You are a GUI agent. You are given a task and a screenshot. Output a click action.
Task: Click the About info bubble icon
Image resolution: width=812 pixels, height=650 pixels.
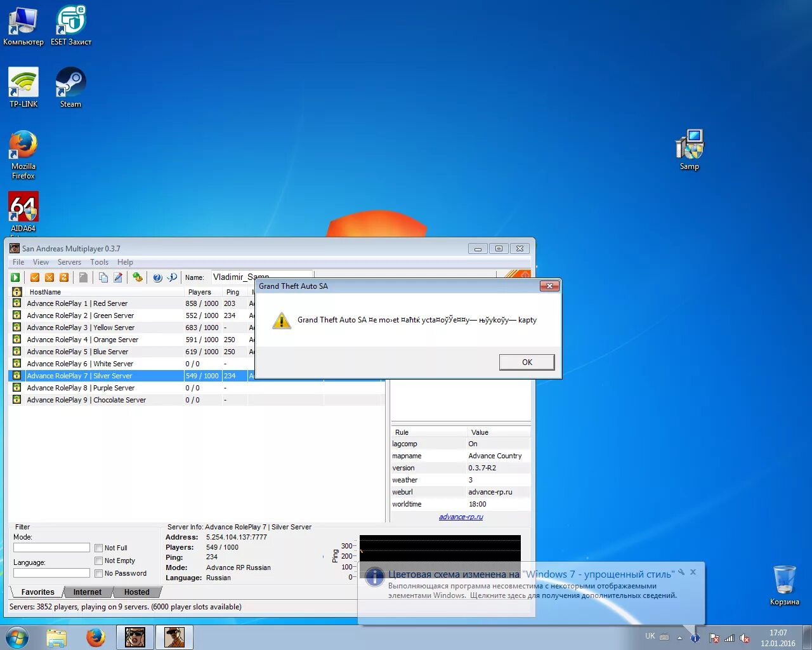pos(172,277)
